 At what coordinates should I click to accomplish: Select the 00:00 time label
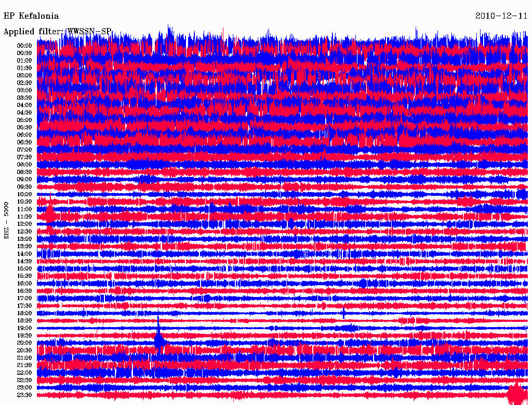pos(24,46)
